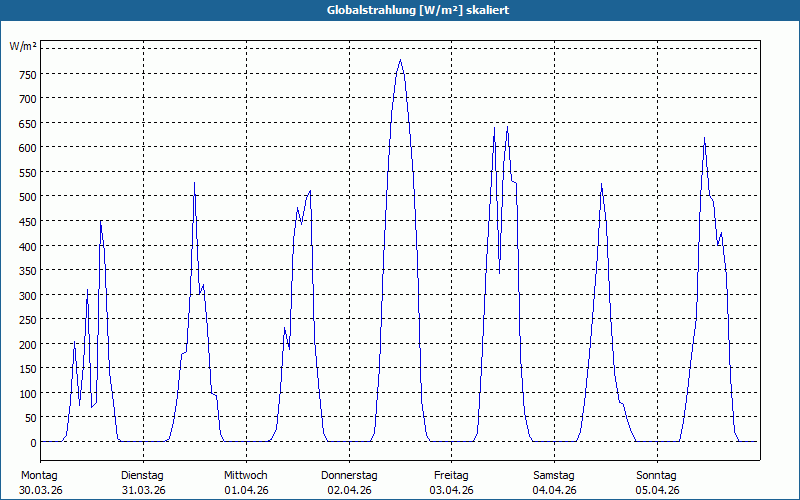
Task: Click the 150 y-axis value
Action: point(28,370)
